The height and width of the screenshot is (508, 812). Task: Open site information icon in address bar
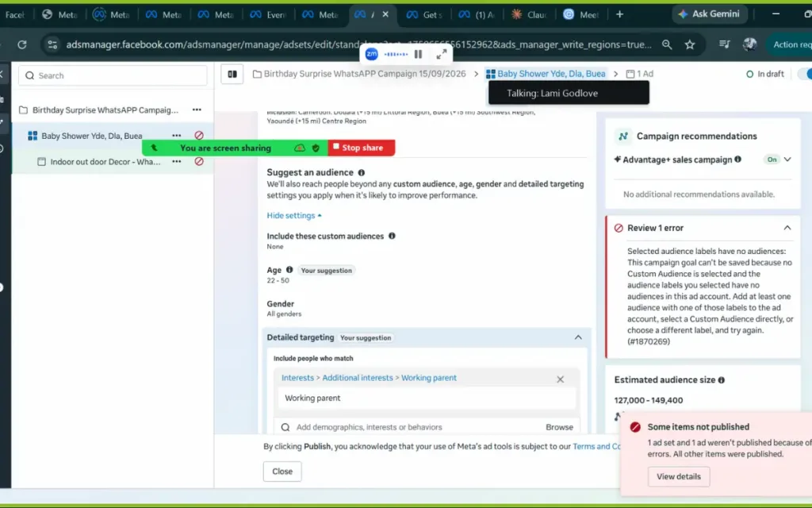(x=52, y=44)
